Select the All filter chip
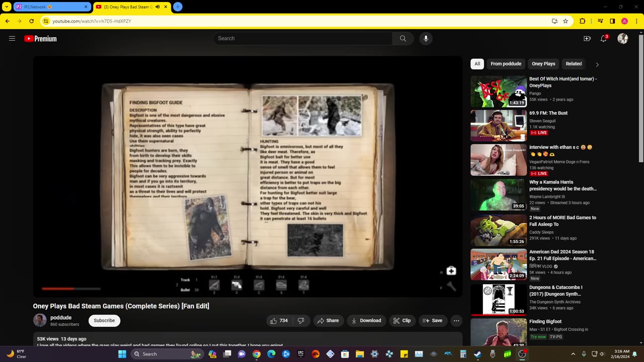This screenshot has height=362, width=644. point(477,64)
